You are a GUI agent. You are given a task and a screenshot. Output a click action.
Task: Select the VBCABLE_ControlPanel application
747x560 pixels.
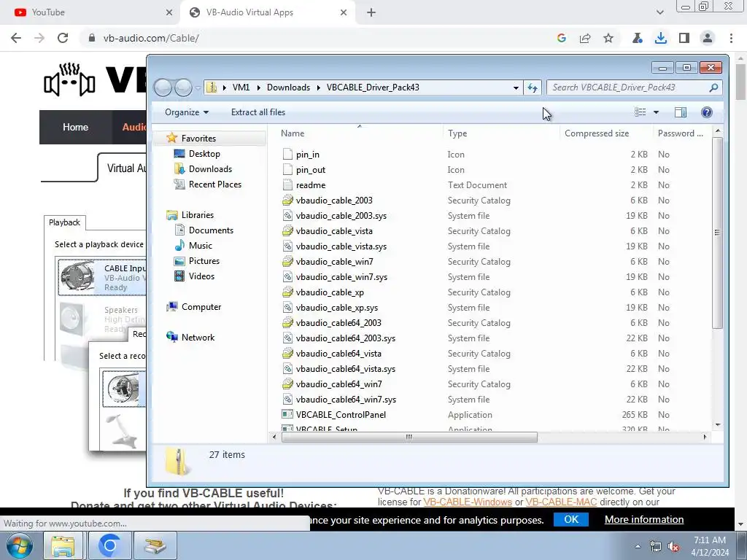point(341,415)
